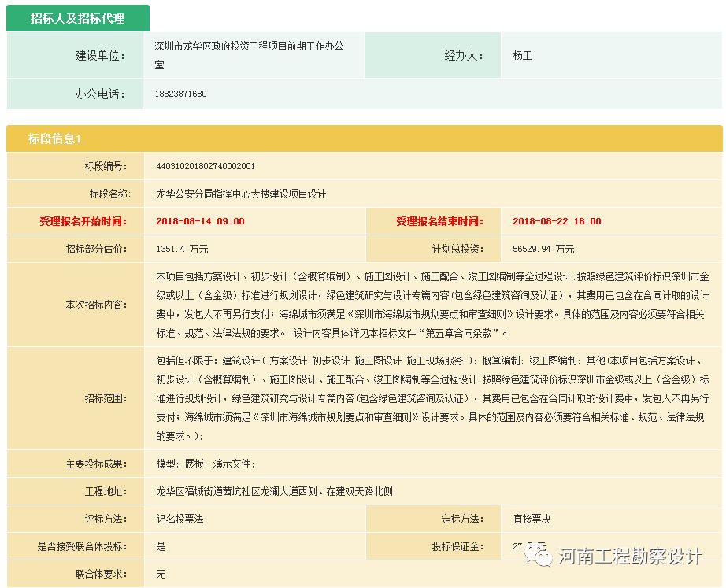The image size is (726, 588).
Task: Select the red 受理报名开始时间 label
Action: coord(83,221)
